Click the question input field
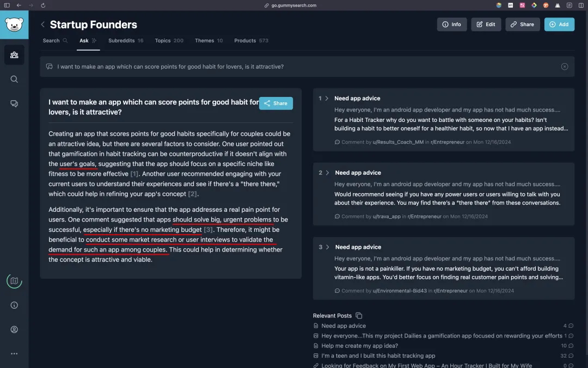The image size is (588, 368). tap(307, 66)
